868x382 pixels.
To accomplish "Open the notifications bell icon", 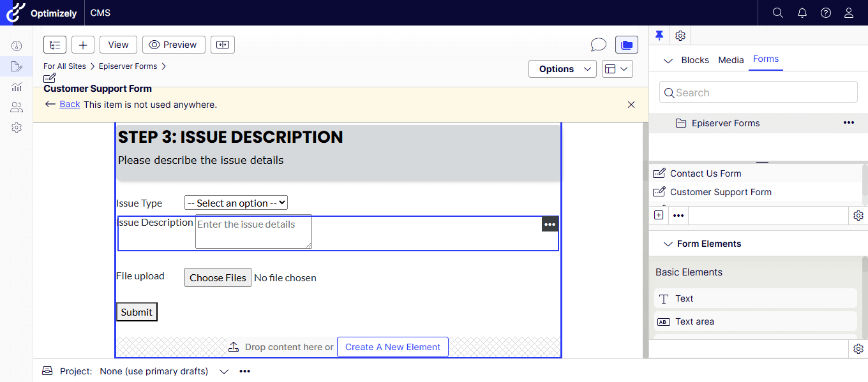I will pos(802,13).
